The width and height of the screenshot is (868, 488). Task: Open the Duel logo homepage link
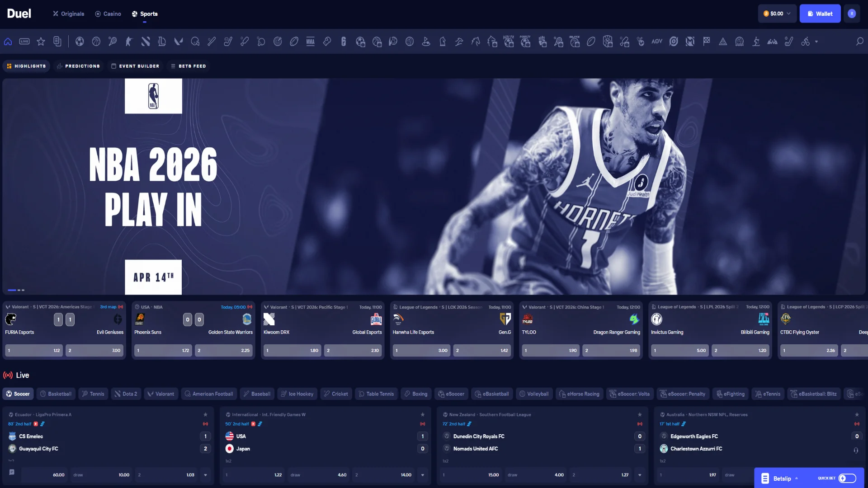pyautogui.click(x=19, y=14)
